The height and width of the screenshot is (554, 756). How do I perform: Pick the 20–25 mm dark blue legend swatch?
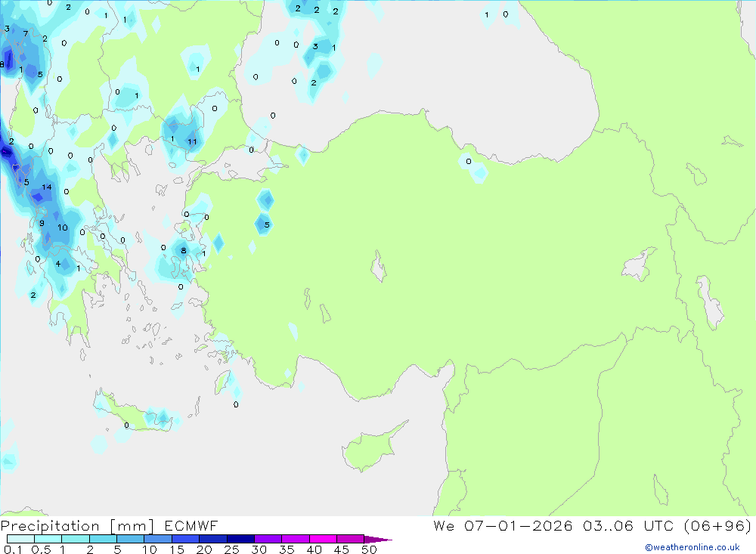pyautogui.click(x=213, y=539)
